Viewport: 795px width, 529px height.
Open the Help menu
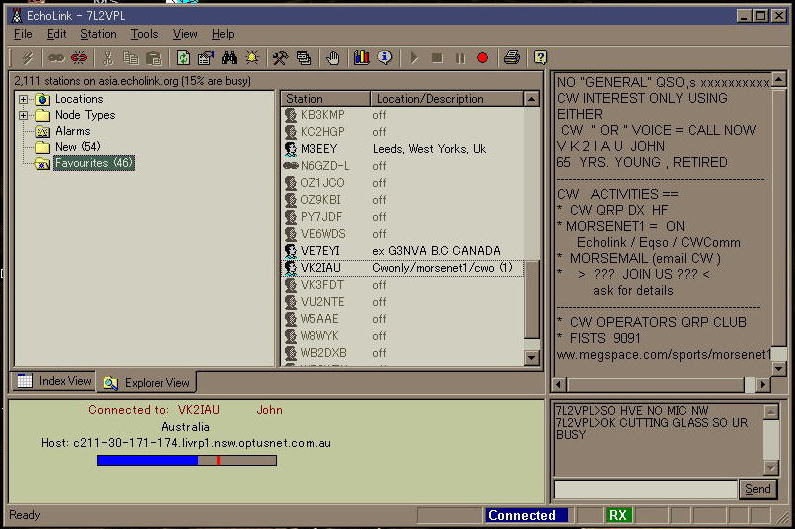[223, 34]
